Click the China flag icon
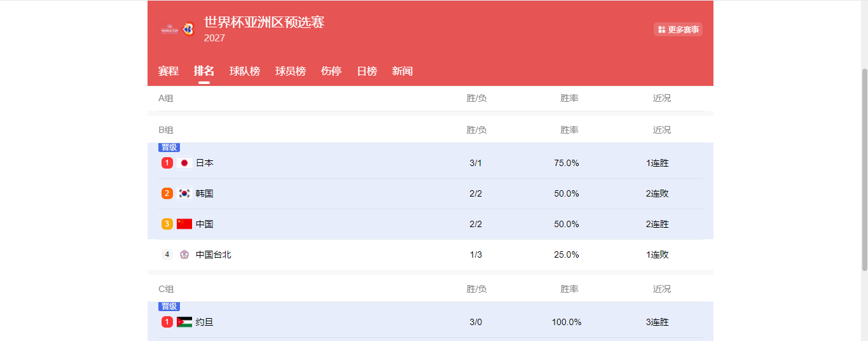This screenshot has height=341, width=868. tap(184, 224)
